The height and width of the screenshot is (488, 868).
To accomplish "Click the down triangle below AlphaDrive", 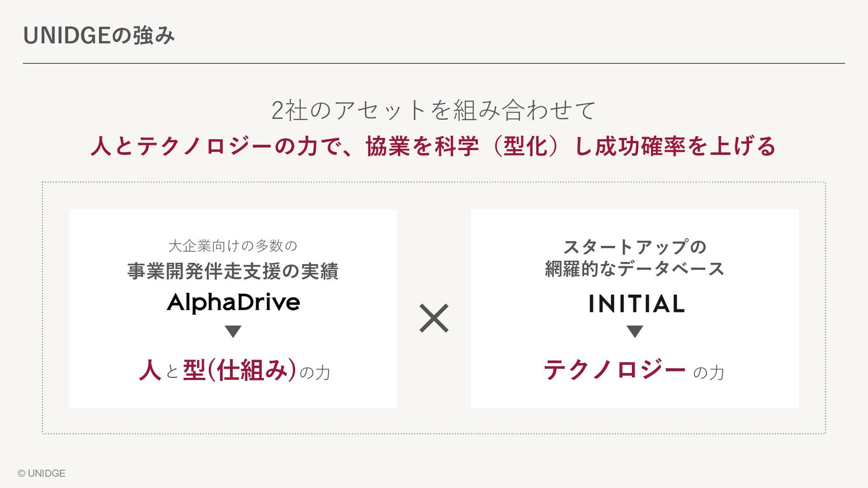I will [233, 331].
